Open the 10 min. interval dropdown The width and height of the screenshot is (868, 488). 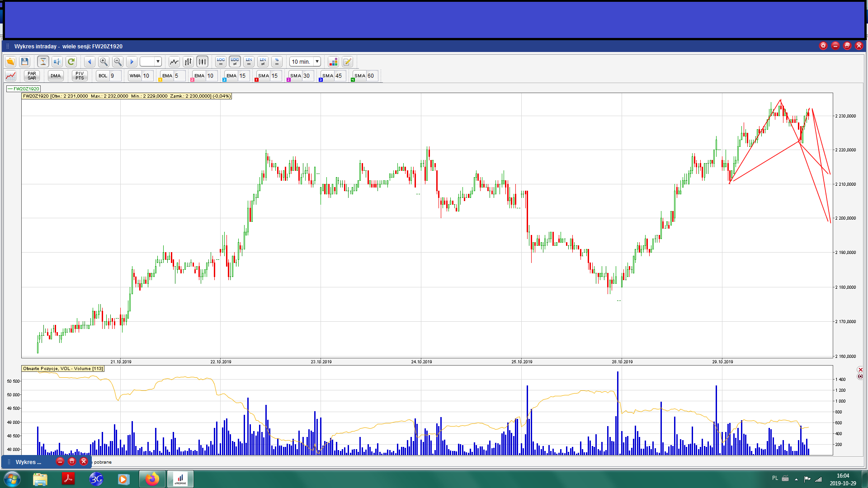[317, 61]
